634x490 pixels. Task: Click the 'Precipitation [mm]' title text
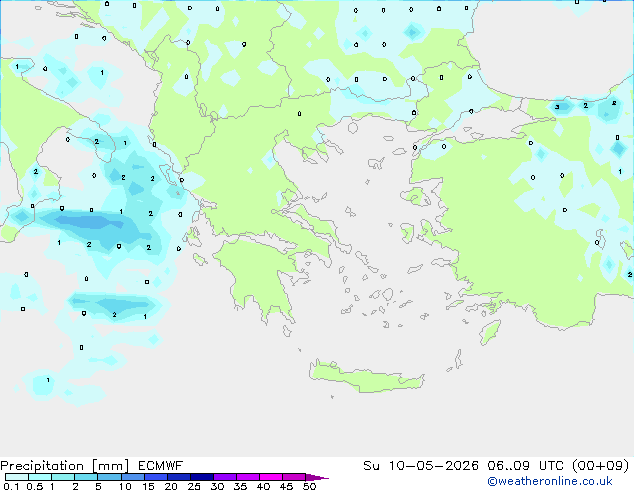click(65, 466)
